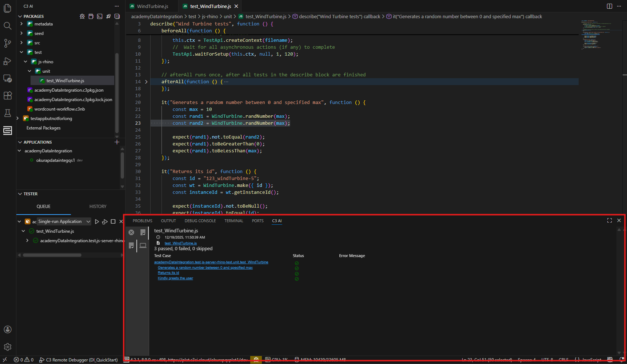Collapse the APPLICATIONS section
627x364 pixels.
click(20, 142)
